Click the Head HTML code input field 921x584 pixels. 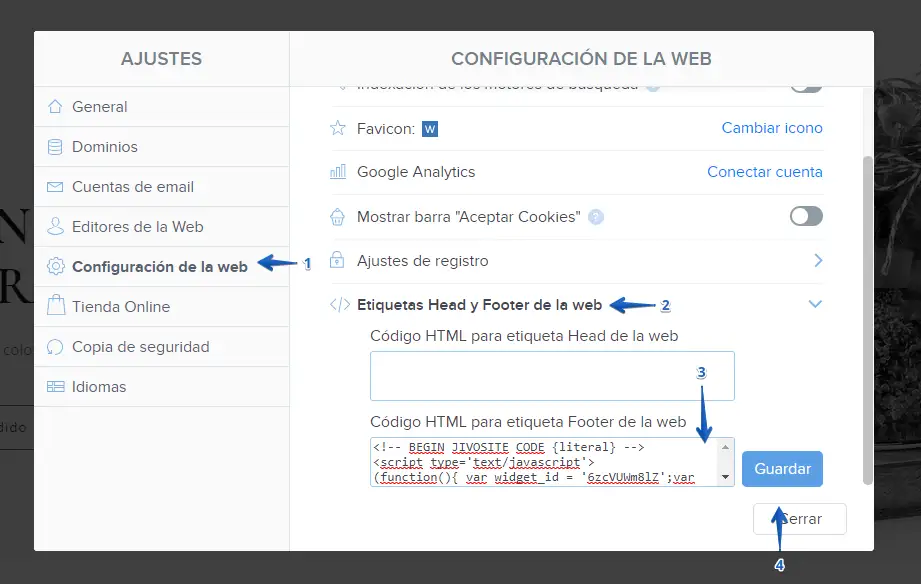click(x=552, y=376)
